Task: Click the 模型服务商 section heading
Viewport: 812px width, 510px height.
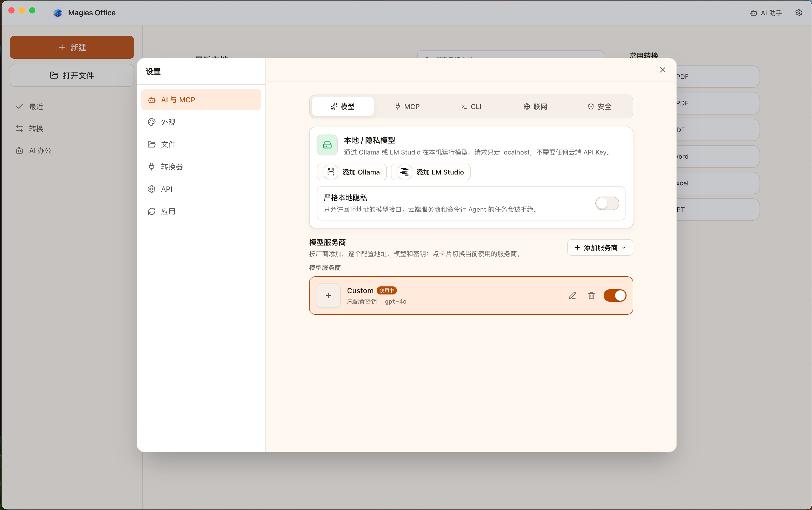Action: (328, 242)
